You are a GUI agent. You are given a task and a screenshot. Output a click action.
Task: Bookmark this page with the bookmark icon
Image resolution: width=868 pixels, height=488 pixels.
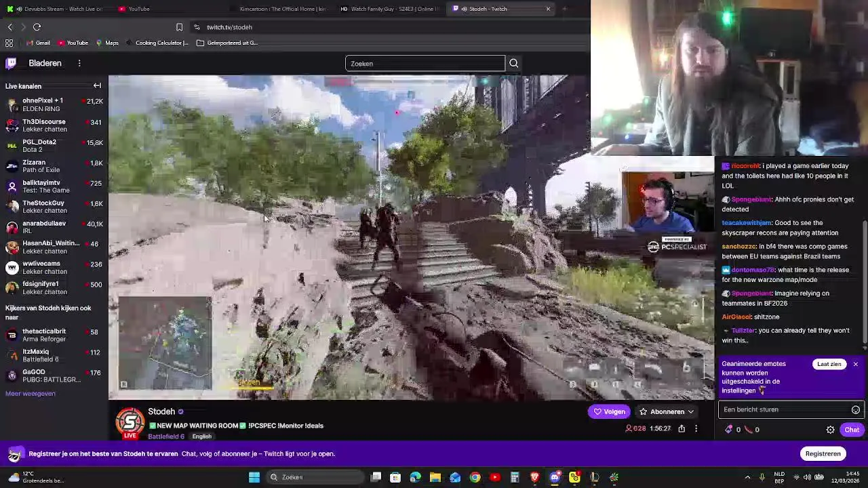[x=179, y=27]
